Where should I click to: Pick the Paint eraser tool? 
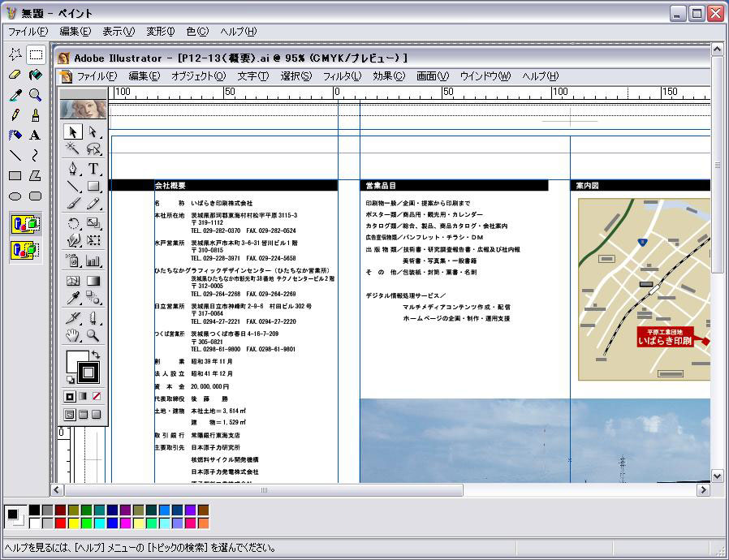pyautogui.click(x=15, y=75)
